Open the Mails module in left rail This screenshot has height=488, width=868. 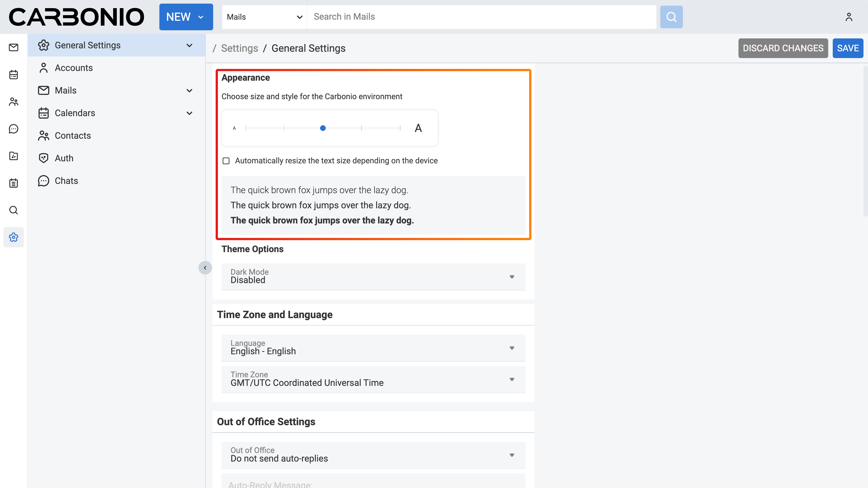point(14,47)
